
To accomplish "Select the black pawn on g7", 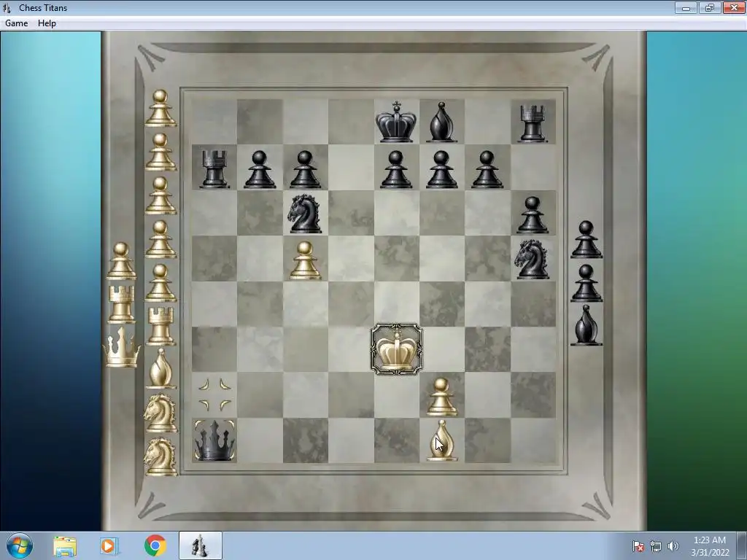I will [x=487, y=169].
